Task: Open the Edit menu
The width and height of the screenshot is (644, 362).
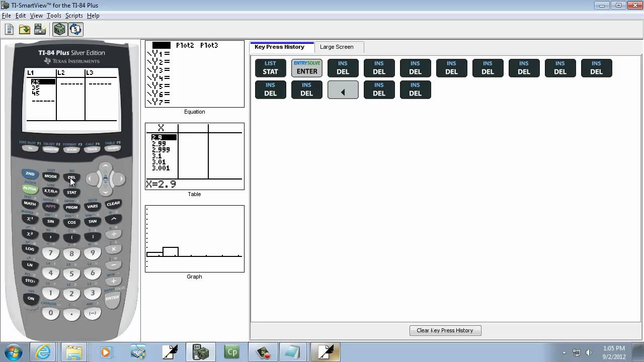Action: pos(21,16)
